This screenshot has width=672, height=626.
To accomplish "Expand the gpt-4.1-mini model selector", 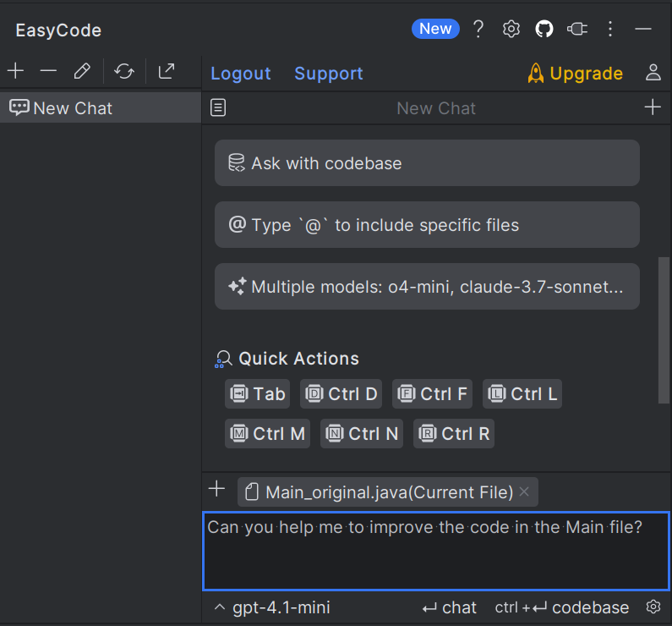I will click(x=272, y=607).
